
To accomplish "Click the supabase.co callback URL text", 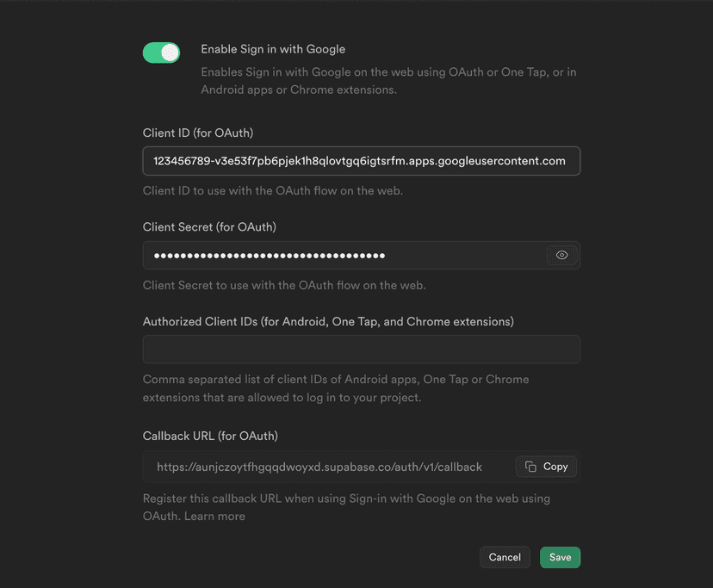I will click(x=319, y=467).
